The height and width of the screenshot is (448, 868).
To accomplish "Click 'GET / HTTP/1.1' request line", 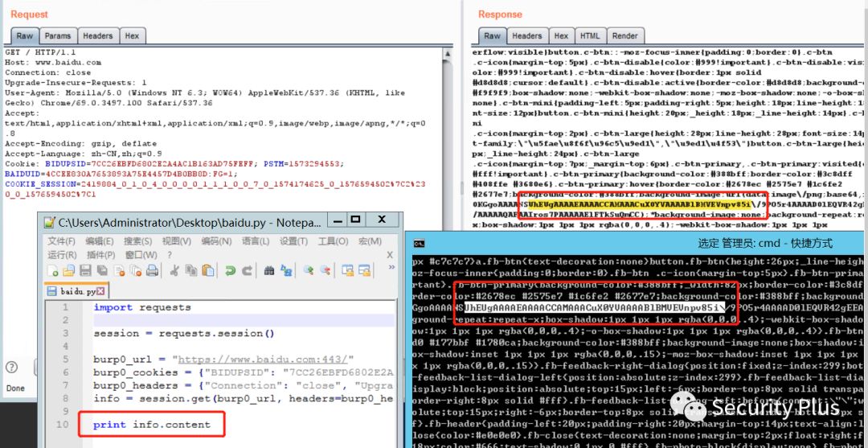I will click(x=40, y=52).
